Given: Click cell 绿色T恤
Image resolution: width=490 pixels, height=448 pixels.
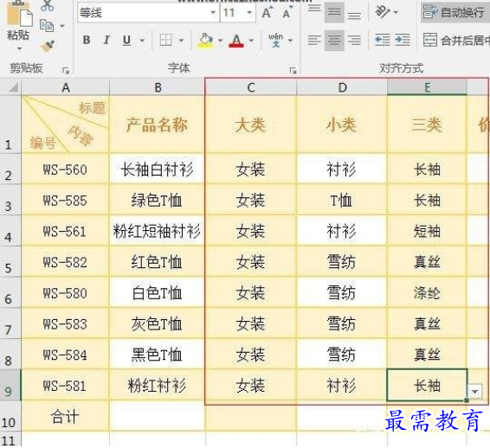Looking at the screenshot, I should pyautogui.click(x=158, y=200).
